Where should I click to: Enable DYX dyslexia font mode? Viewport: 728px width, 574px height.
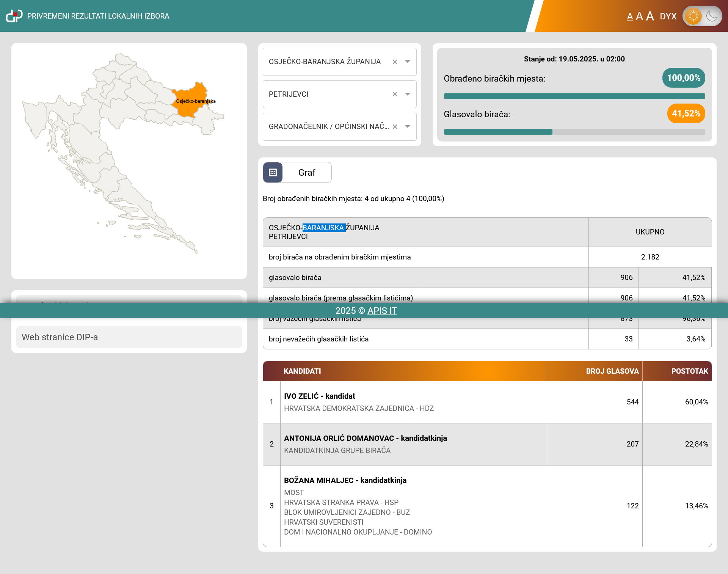(668, 16)
